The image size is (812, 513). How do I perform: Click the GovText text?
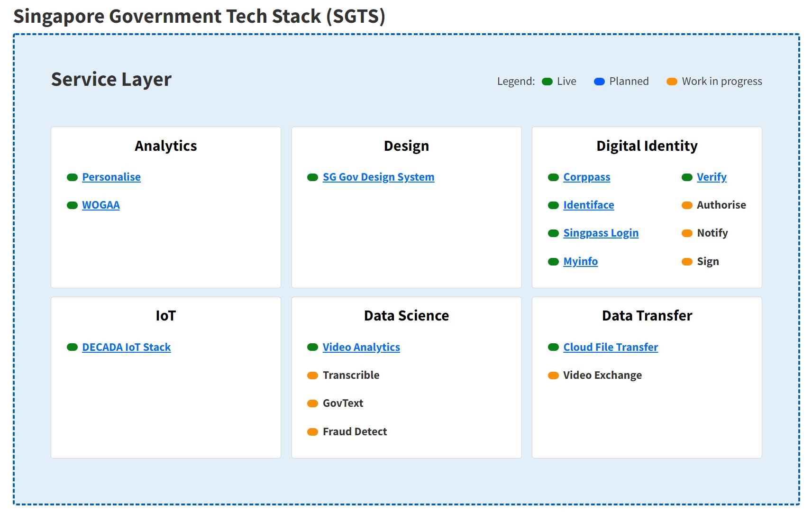coord(343,403)
